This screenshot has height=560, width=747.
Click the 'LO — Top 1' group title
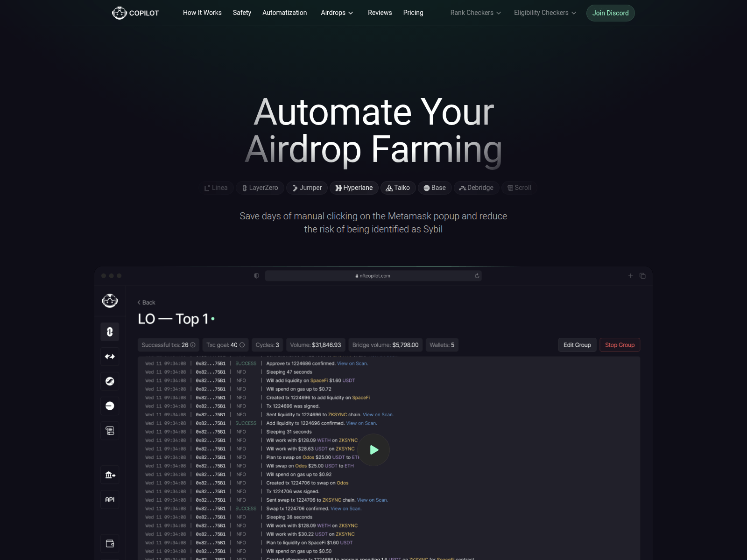pos(173,319)
